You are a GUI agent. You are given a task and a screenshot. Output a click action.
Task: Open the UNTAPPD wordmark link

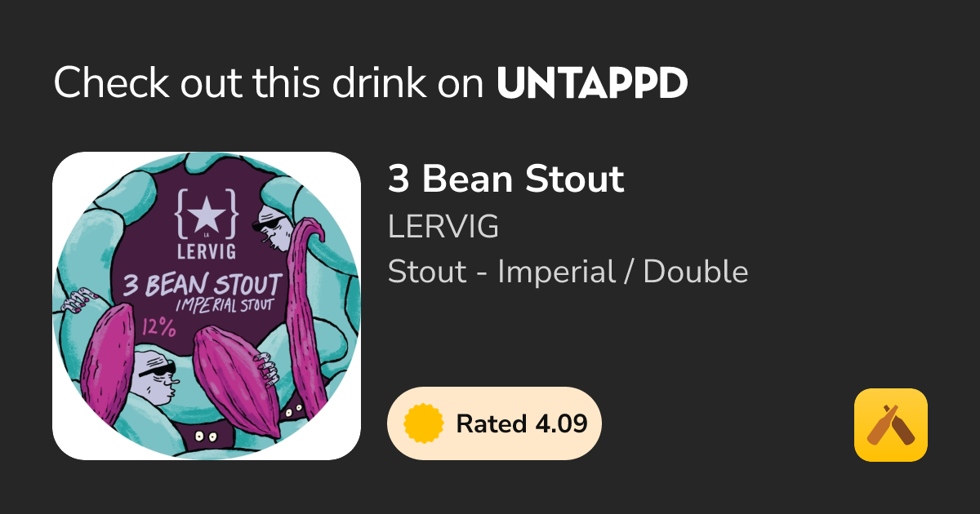coord(592,82)
